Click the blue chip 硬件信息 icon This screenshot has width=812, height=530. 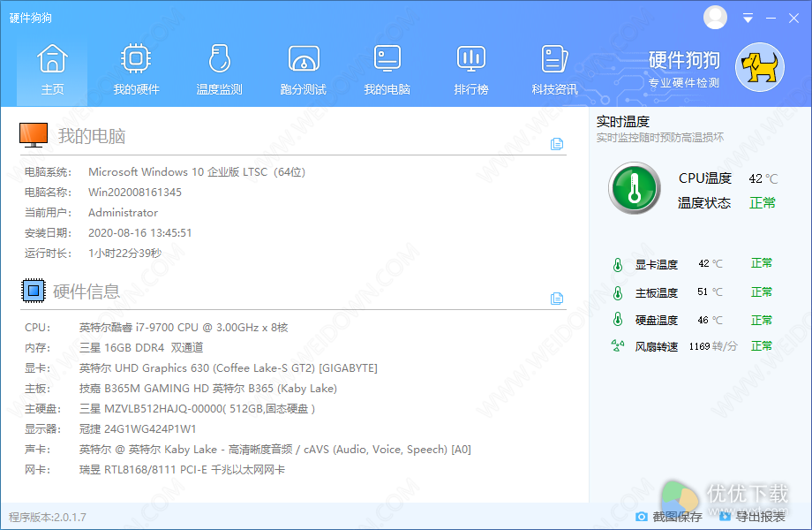click(x=34, y=290)
